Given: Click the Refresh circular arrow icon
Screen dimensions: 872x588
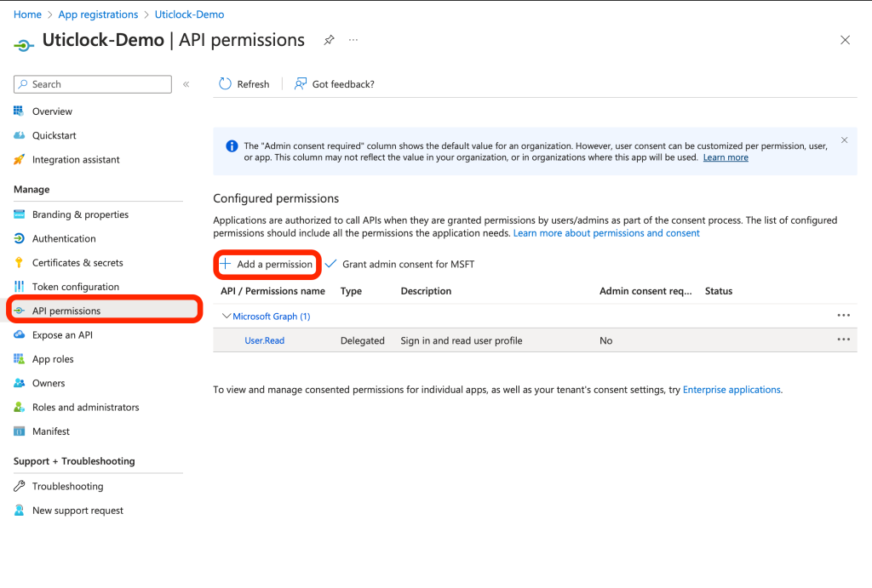Looking at the screenshot, I should pyautogui.click(x=225, y=84).
